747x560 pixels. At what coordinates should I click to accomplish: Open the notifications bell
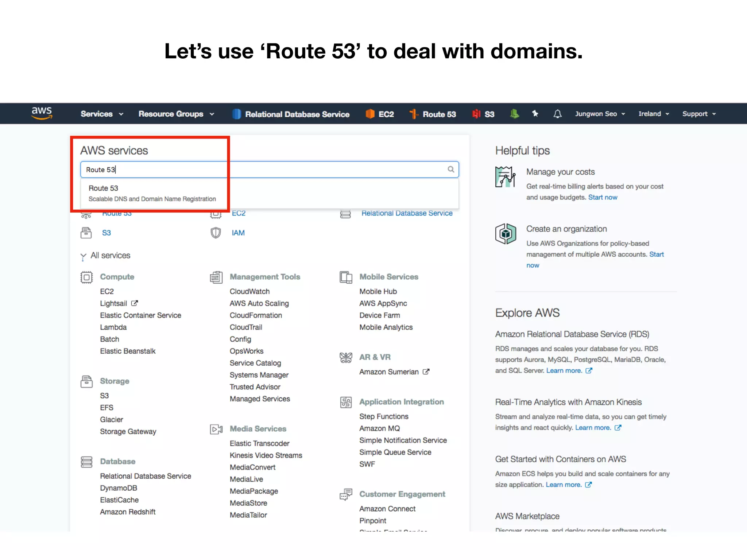(x=557, y=114)
